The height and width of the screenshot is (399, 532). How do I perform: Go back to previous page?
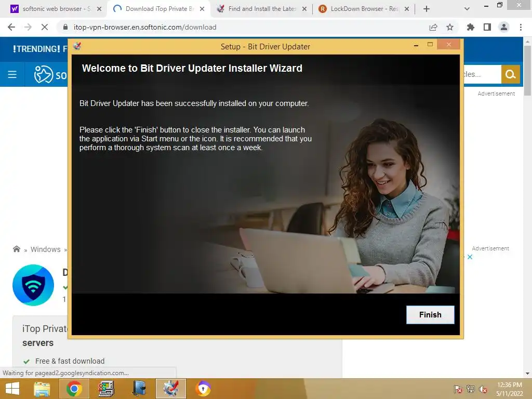(11, 27)
